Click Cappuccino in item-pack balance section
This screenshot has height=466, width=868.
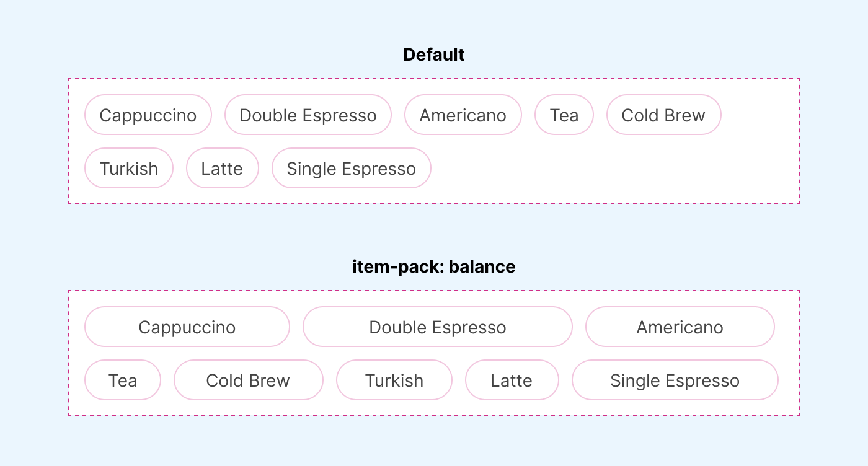click(x=187, y=327)
